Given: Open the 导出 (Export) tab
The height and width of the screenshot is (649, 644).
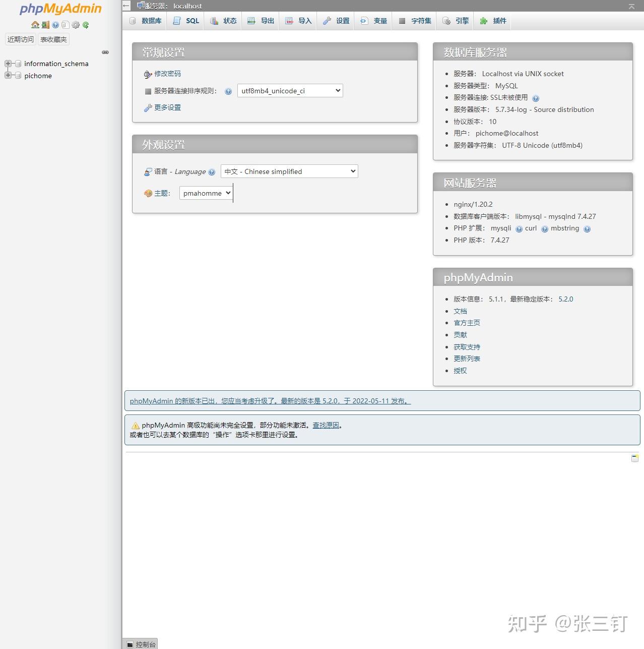Looking at the screenshot, I should click(261, 21).
